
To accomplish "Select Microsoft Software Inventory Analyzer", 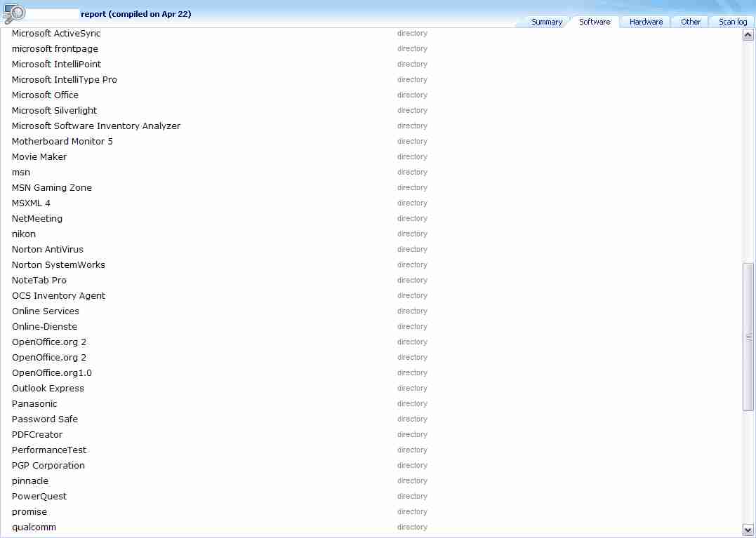I will [x=96, y=126].
